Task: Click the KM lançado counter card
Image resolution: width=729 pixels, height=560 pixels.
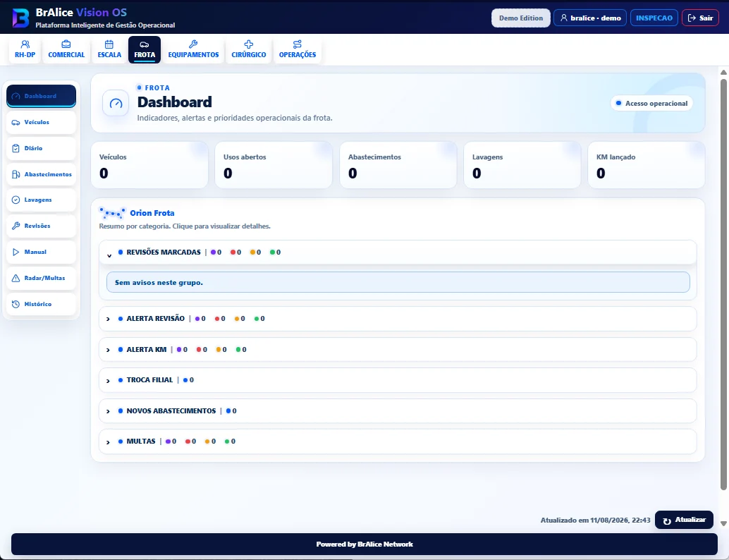Action: click(x=647, y=165)
